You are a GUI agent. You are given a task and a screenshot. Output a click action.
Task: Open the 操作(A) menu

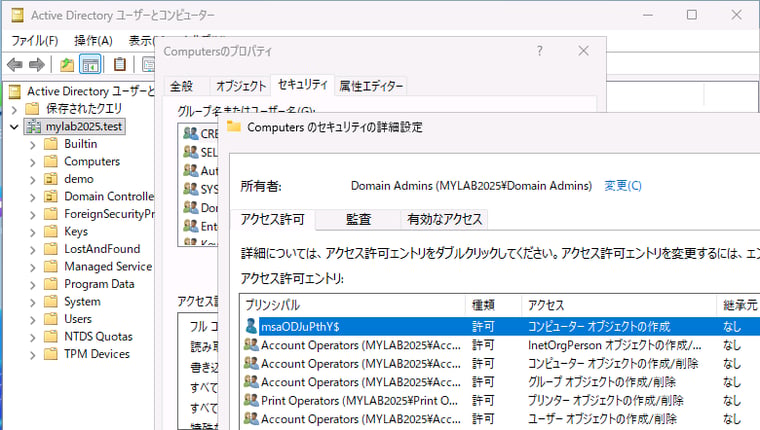[93, 41]
